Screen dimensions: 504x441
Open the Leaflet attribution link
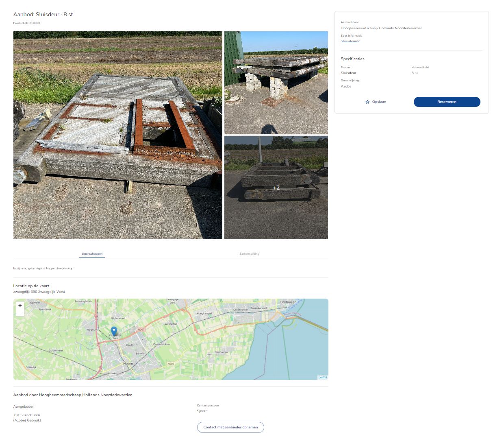[x=322, y=378]
